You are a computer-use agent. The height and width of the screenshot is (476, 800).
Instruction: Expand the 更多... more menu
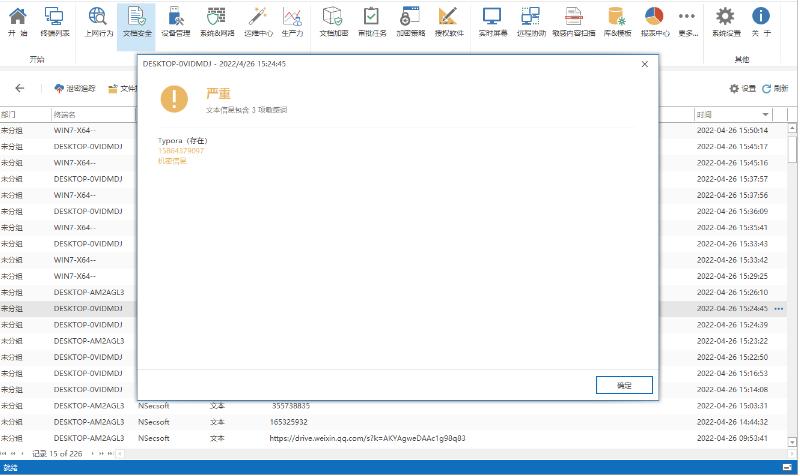click(687, 21)
